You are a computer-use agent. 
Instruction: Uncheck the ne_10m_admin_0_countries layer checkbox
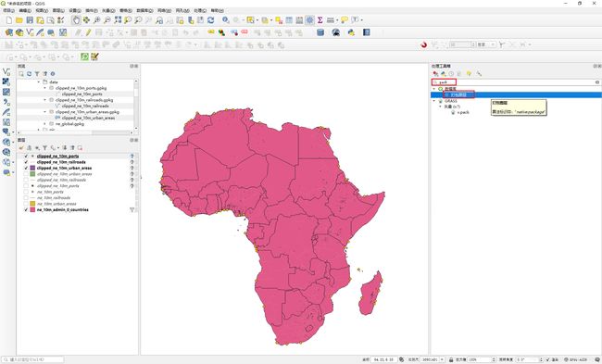point(26,209)
